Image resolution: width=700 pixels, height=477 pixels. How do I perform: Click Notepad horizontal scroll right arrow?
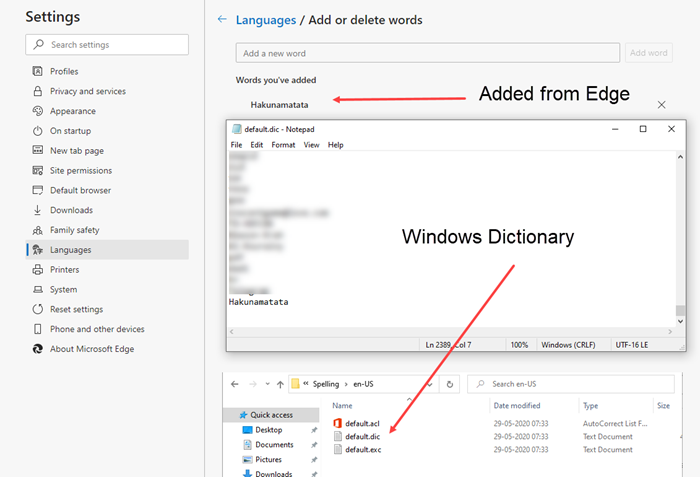(670, 331)
